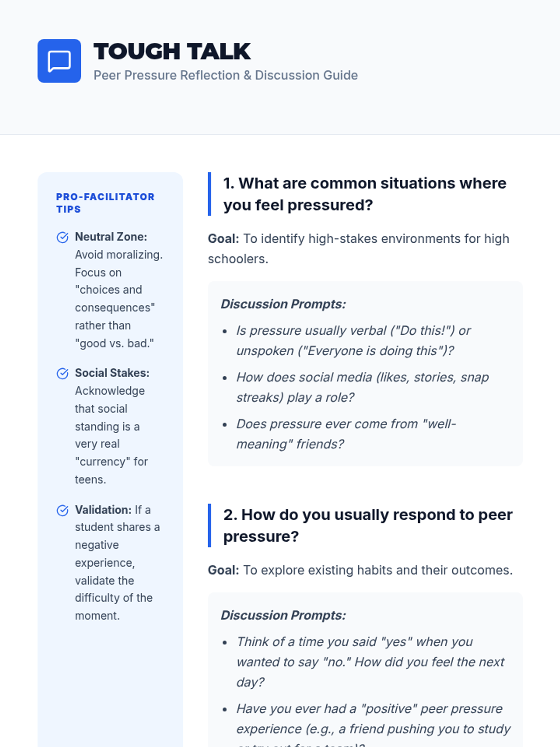Click the well-meaning friends prompt
This screenshot has height=747, width=560.
346,434
